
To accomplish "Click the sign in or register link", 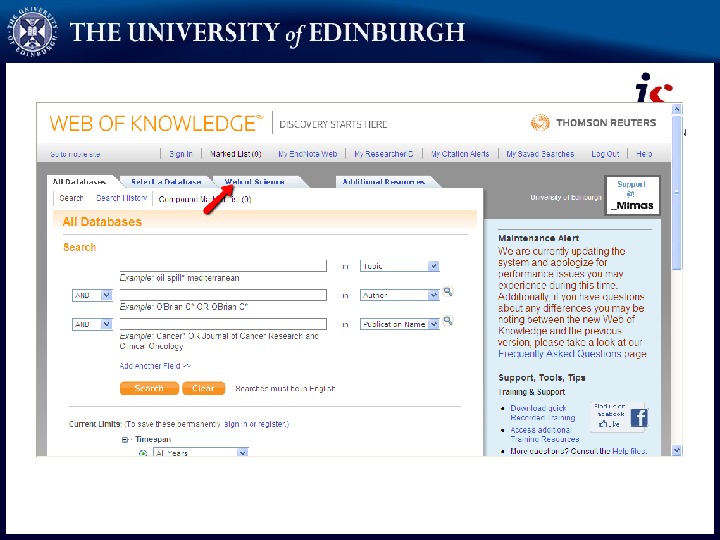I will point(255,424).
